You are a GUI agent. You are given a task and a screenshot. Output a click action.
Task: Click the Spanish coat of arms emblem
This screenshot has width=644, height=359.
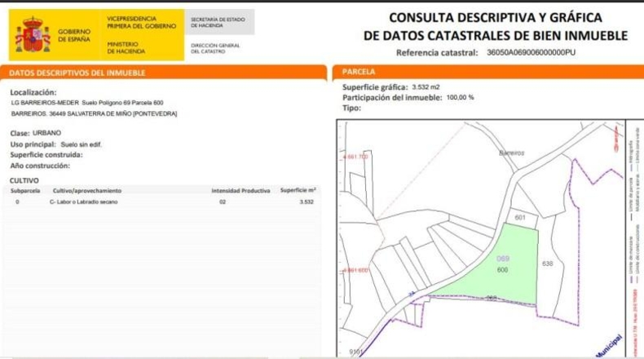(33, 34)
